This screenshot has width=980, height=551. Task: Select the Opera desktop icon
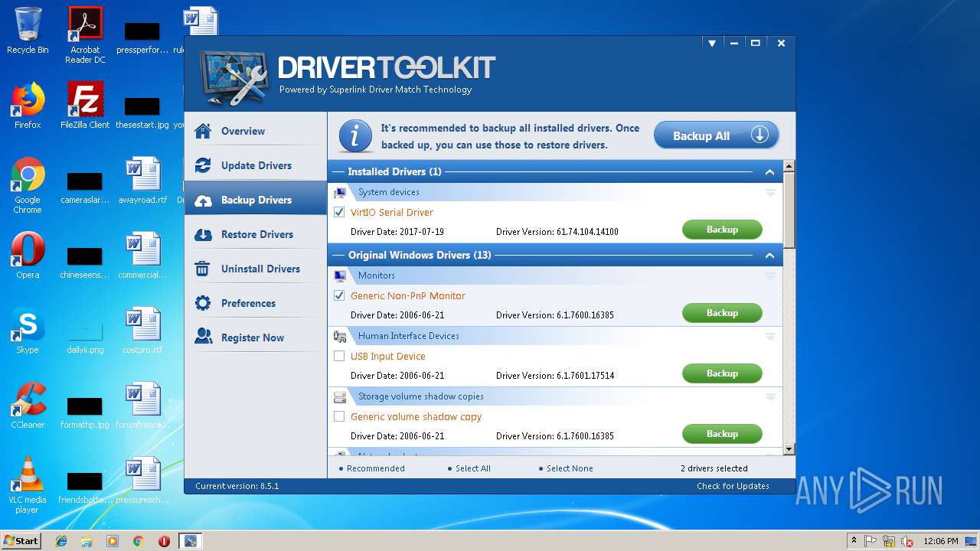coord(28,256)
